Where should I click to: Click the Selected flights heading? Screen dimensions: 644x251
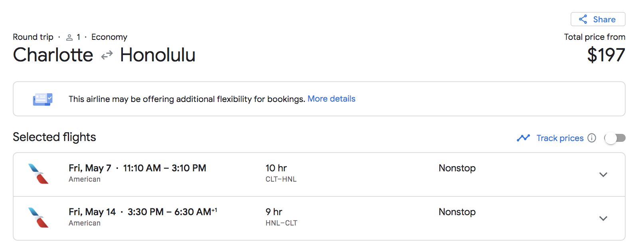click(x=54, y=137)
